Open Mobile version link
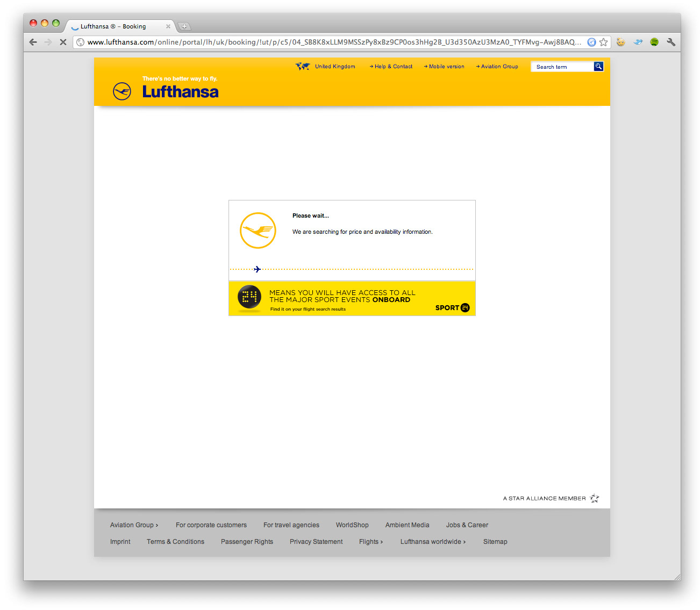The width and height of the screenshot is (700, 610). click(444, 67)
